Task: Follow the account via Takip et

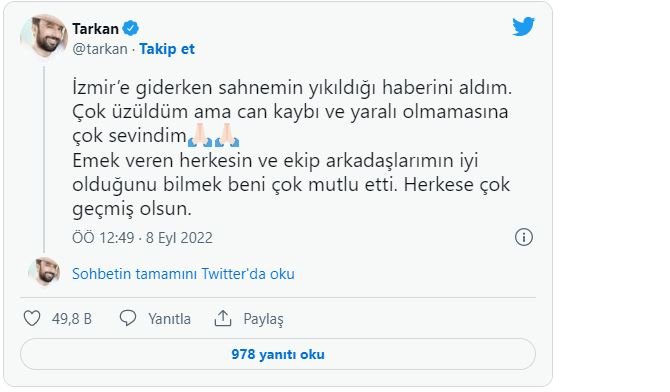Action: (x=167, y=49)
